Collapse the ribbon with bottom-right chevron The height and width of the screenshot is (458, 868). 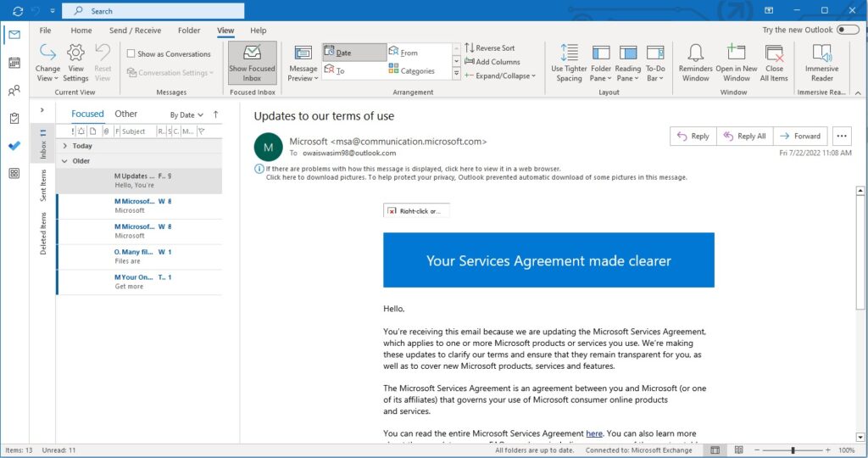tap(858, 92)
